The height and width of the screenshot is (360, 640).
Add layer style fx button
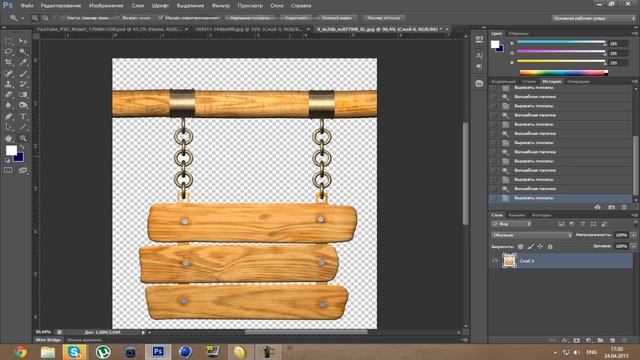click(x=565, y=340)
